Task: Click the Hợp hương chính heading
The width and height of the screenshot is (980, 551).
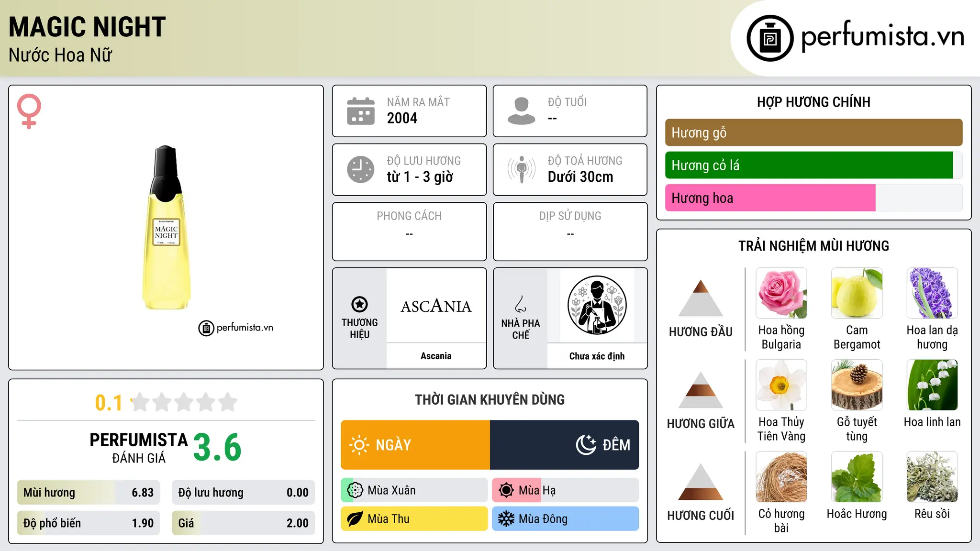Action: [813, 102]
